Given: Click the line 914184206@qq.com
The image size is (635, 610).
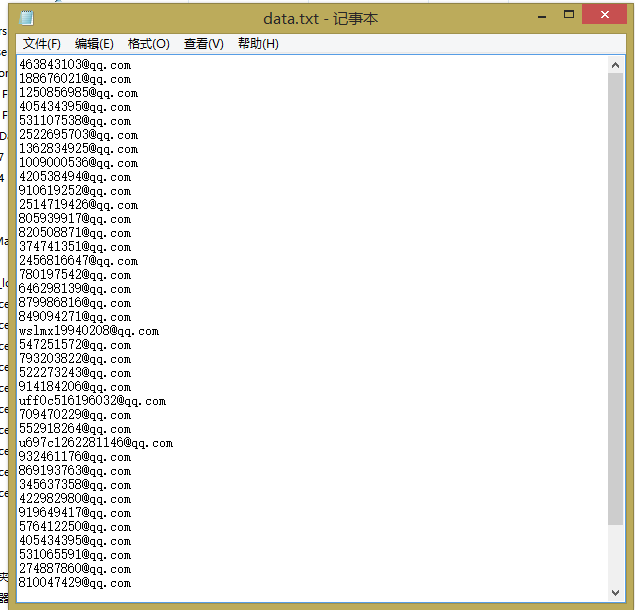Looking at the screenshot, I should click(x=75, y=387).
